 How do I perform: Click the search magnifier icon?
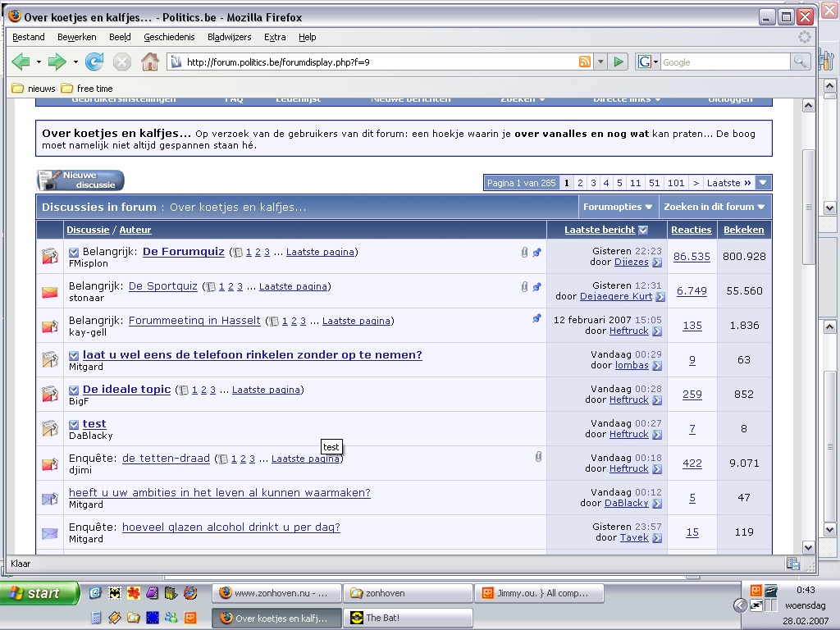pos(800,62)
